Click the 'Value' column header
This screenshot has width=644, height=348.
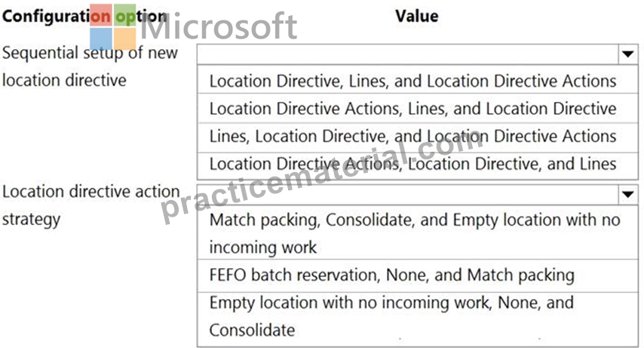coord(416,16)
